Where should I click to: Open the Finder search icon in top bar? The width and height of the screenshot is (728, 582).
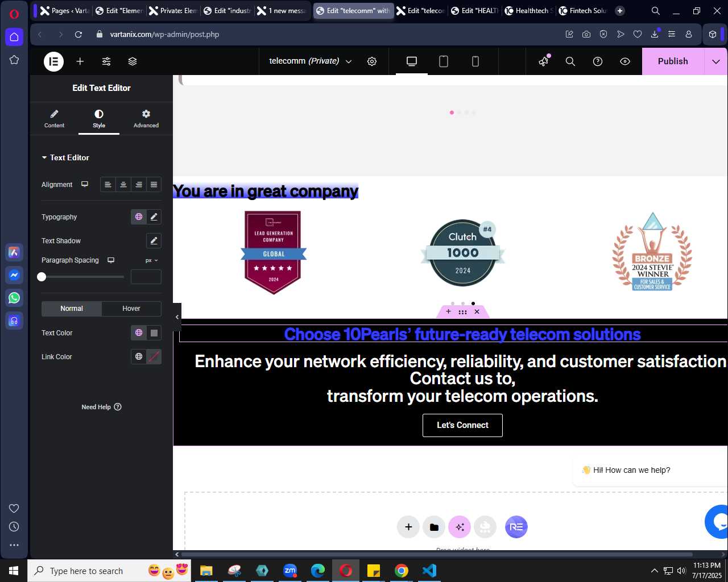pyautogui.click(x=570, y=61)
